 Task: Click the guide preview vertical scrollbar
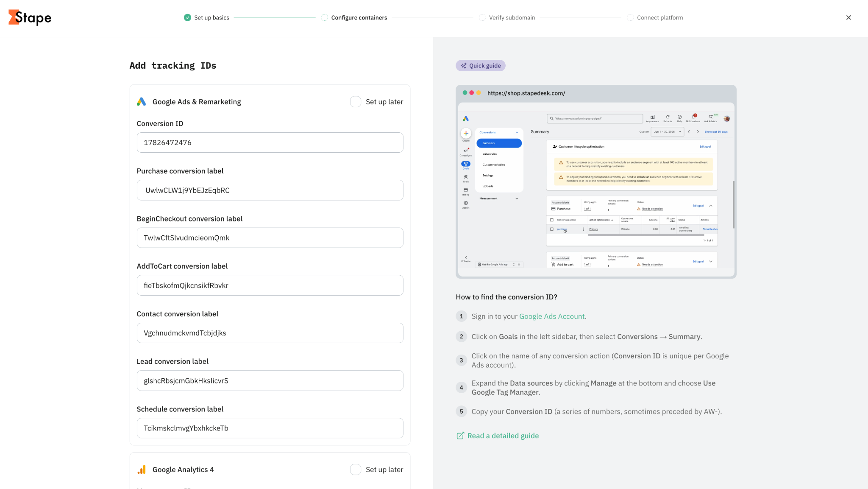point(734,205)
